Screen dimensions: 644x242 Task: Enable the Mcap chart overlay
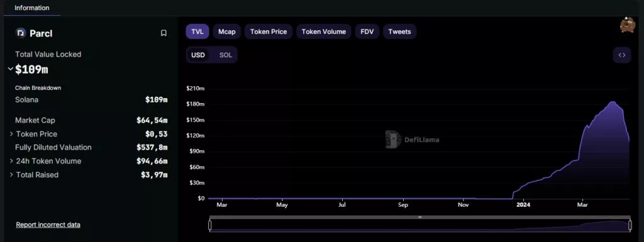(226, 31)
